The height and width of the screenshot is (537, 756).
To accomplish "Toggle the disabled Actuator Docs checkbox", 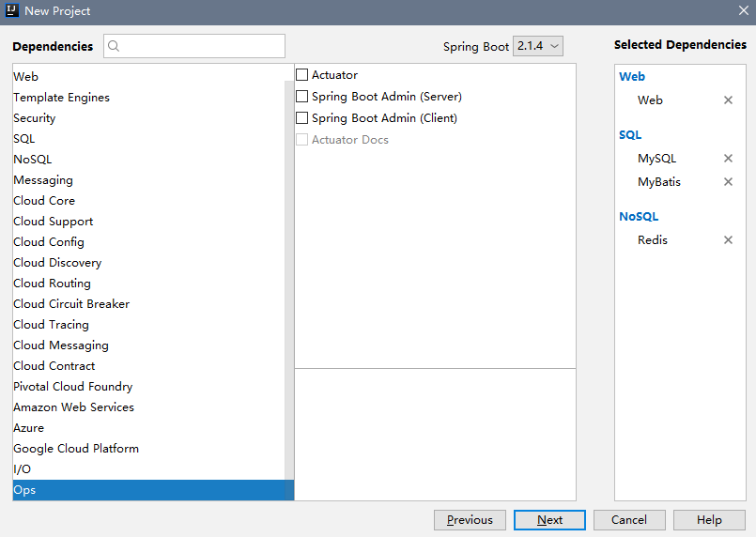I will click(x=301, y=140).
